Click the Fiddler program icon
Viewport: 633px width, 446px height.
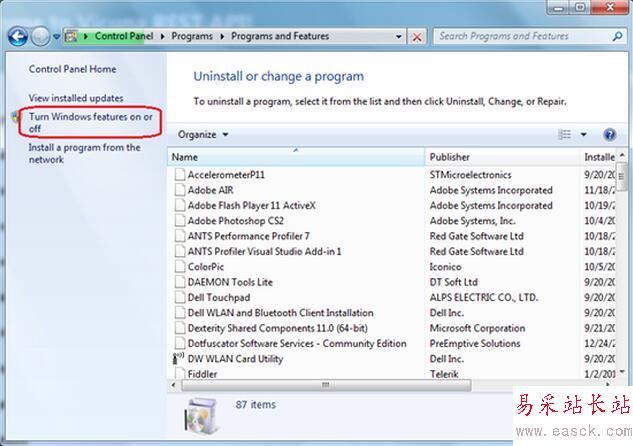180,373
